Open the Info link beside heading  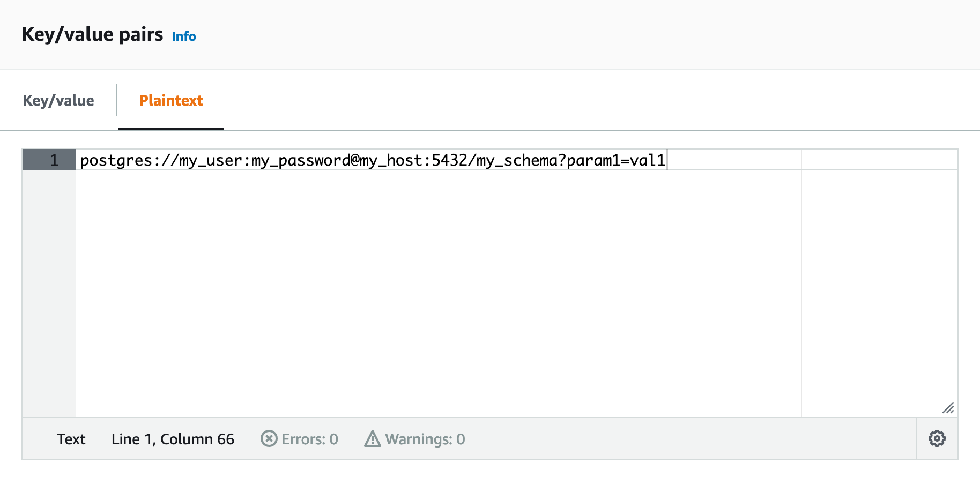point(183,36)
